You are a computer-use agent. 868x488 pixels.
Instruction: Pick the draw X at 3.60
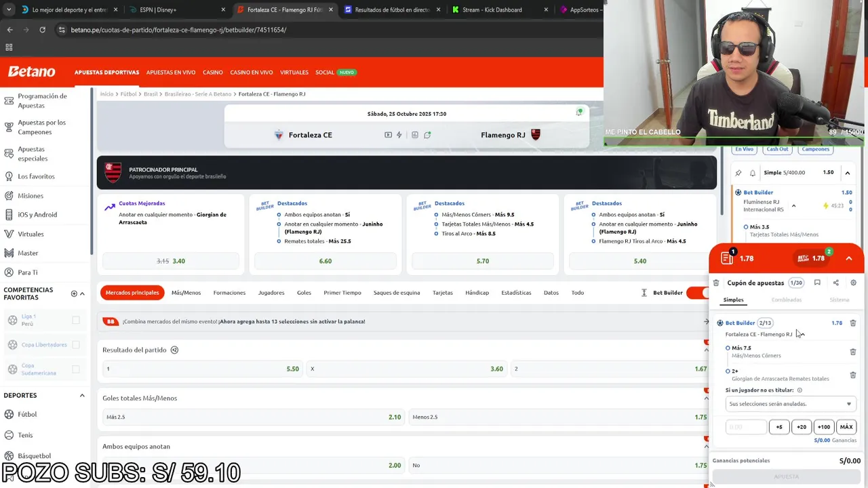[x=407, y=369]
